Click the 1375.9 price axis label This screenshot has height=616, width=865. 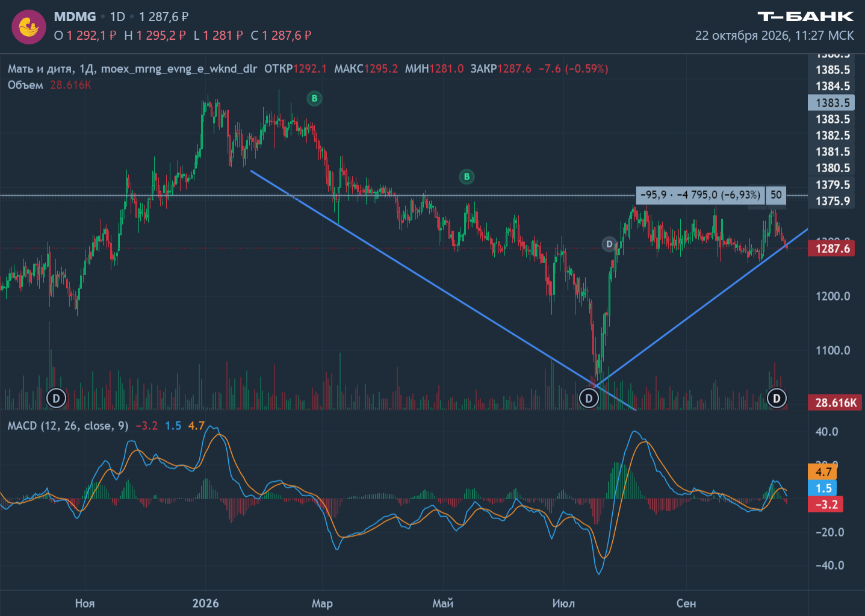point(833,201)
